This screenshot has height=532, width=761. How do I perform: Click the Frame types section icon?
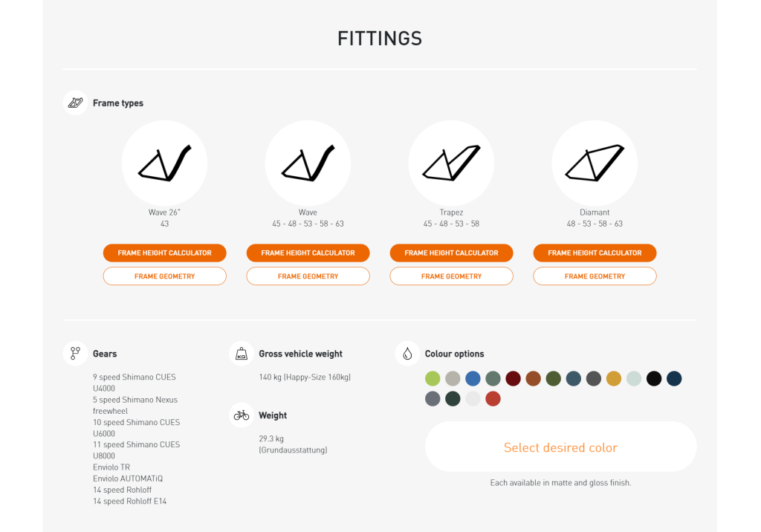pos(75,103)
